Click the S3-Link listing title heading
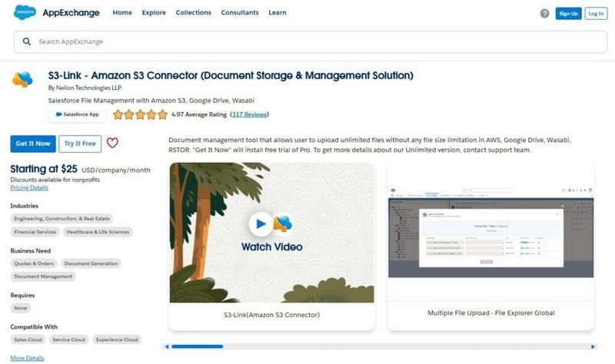 point(231,75)
